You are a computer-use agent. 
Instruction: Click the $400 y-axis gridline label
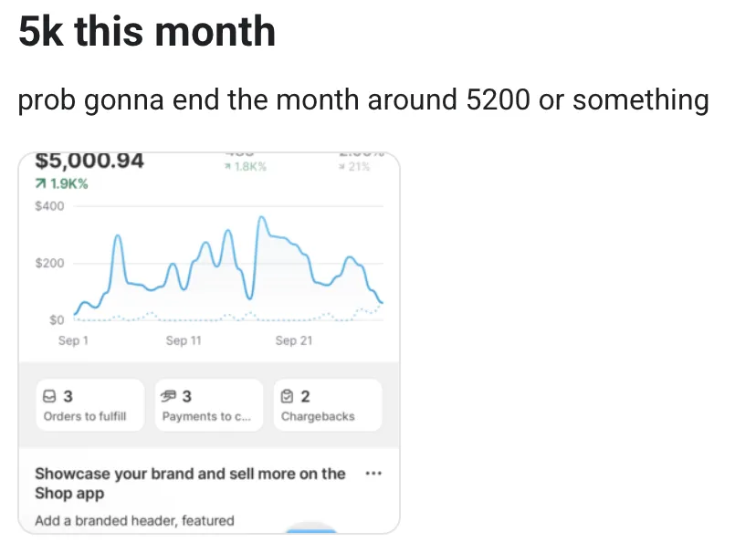(49, 206)
